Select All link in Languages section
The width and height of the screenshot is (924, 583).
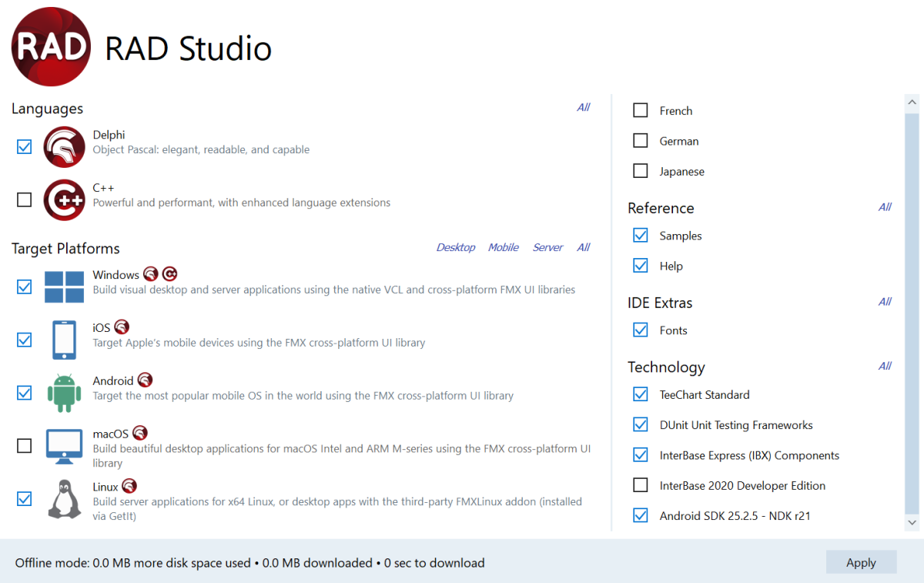584,107
